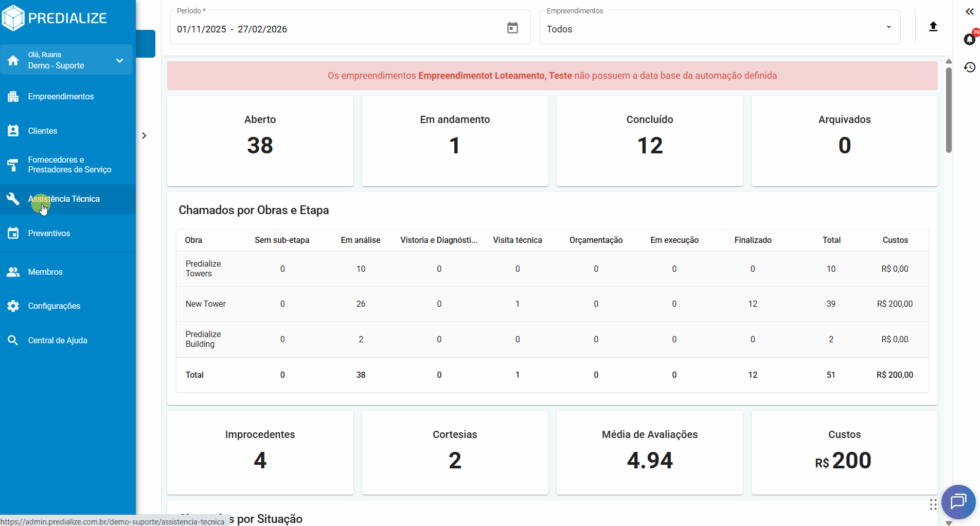980x526 pixels.
Task: Open the chat support bubble
Action: (958, 501)
